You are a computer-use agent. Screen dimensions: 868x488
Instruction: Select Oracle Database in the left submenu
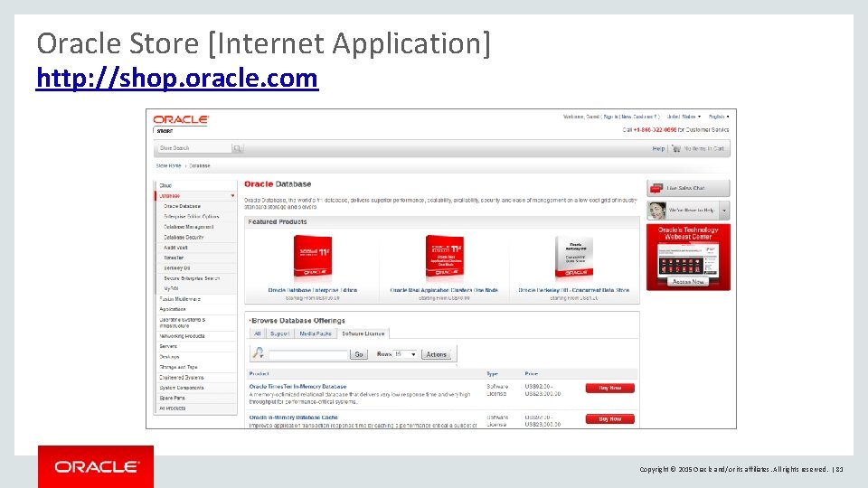point(182,206)
